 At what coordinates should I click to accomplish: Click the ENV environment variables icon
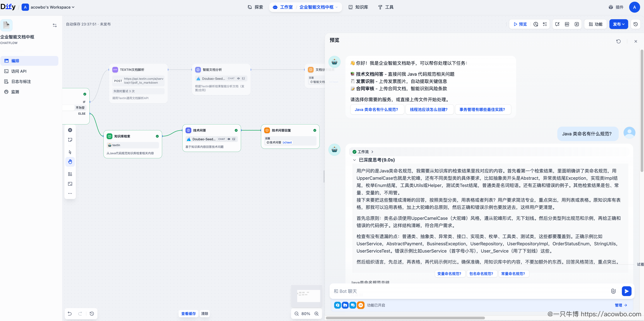coord(567,24)
